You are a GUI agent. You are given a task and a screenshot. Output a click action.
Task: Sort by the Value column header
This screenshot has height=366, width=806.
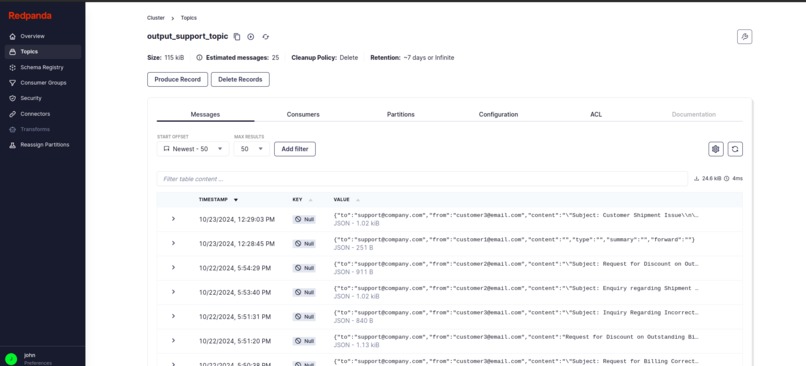(346, 199)
